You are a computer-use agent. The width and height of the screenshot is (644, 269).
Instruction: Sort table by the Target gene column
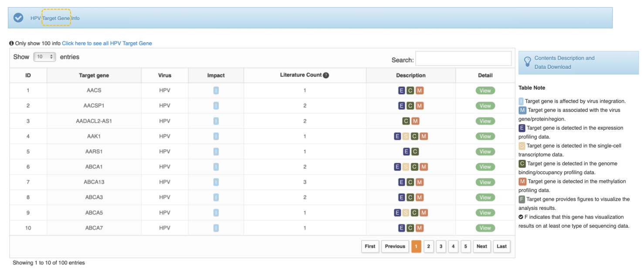pos(94,75)
